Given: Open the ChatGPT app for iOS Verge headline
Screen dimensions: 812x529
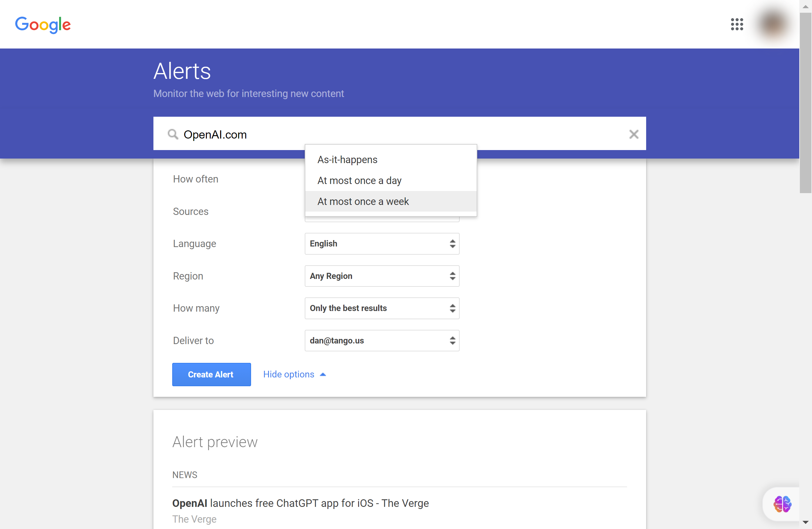Looking at the screenshot, I should (300, 503).
